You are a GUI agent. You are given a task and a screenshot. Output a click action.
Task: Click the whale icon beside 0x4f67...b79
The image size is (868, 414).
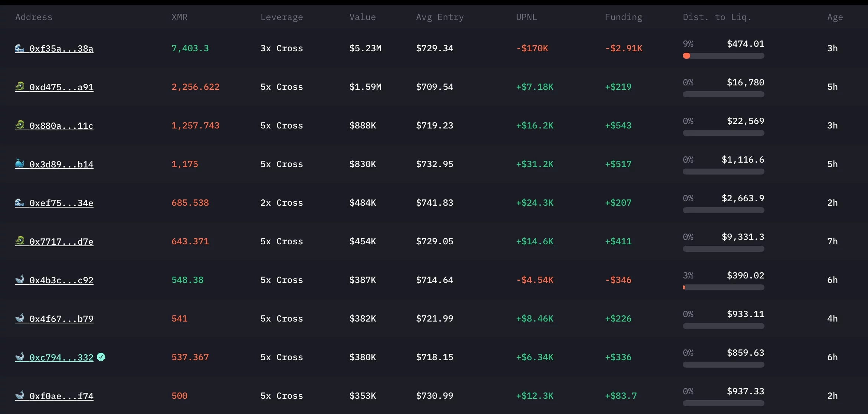pos(20,318)
